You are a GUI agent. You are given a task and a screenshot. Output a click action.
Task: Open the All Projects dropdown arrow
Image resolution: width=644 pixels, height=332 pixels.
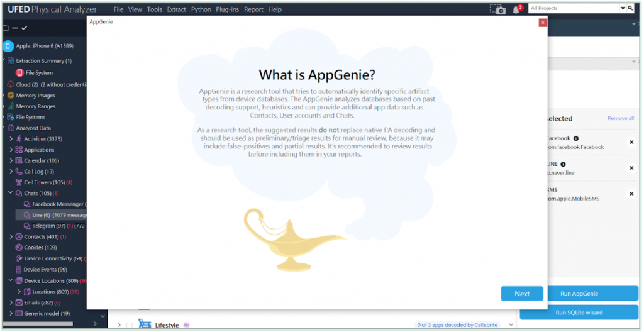[x=622, y=8]
